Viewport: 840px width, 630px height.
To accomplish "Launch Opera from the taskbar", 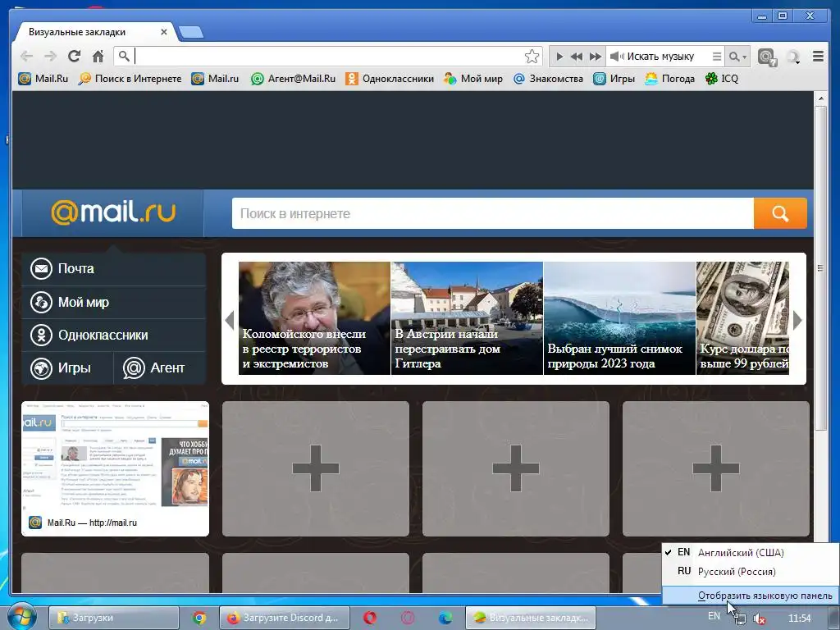I will tap(370, 618).
